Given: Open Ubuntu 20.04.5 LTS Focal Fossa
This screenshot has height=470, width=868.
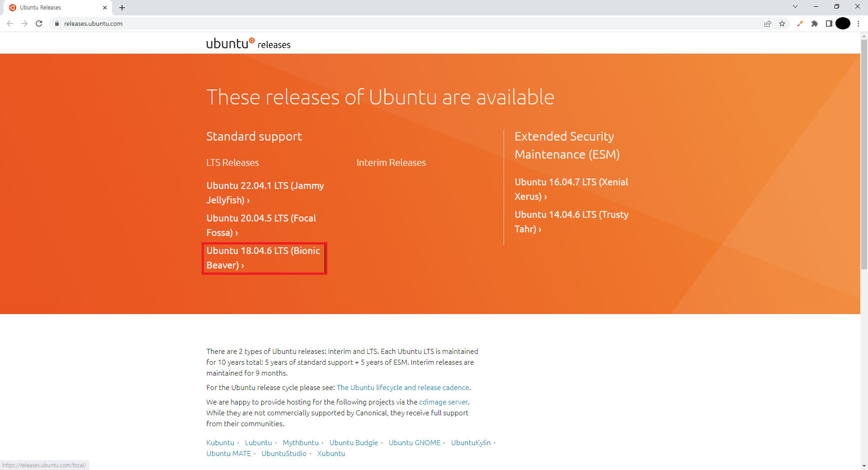Looking at the screenshot, I should click(261, 226).
